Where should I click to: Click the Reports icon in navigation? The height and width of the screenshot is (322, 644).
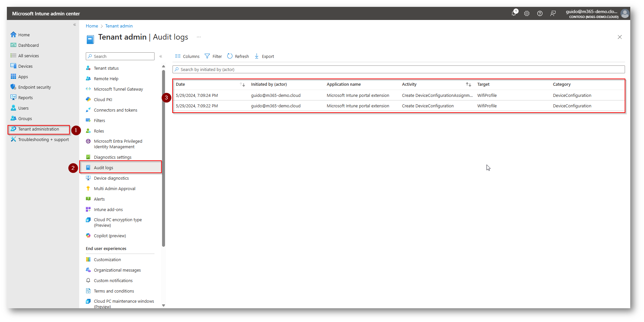tap(13, 97)
